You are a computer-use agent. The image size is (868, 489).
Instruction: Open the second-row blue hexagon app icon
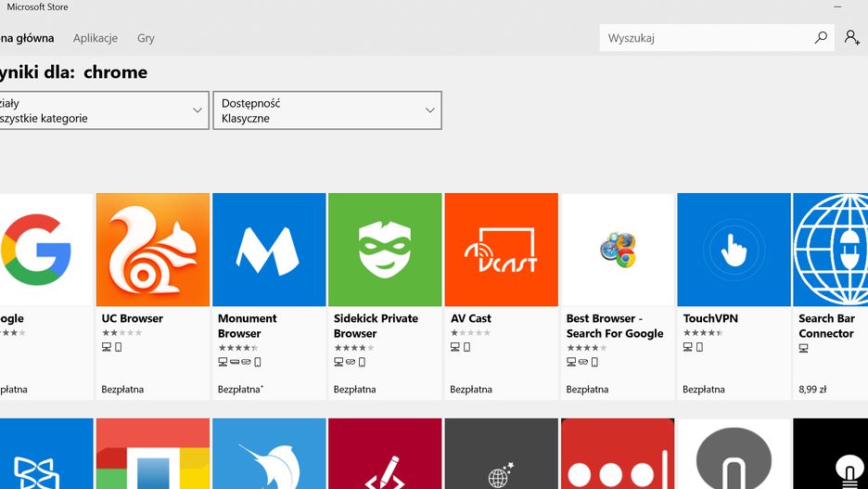pyautogui.click(x=46, y=454)
